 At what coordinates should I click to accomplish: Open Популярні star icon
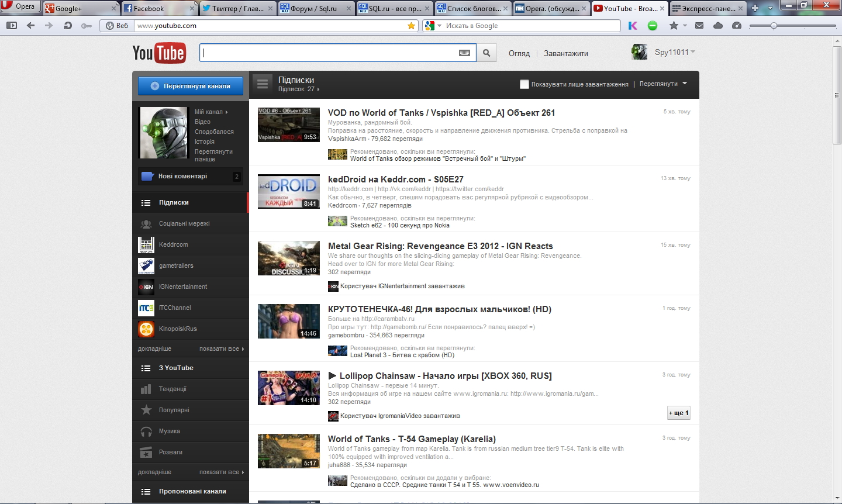[x=146, y=410]
